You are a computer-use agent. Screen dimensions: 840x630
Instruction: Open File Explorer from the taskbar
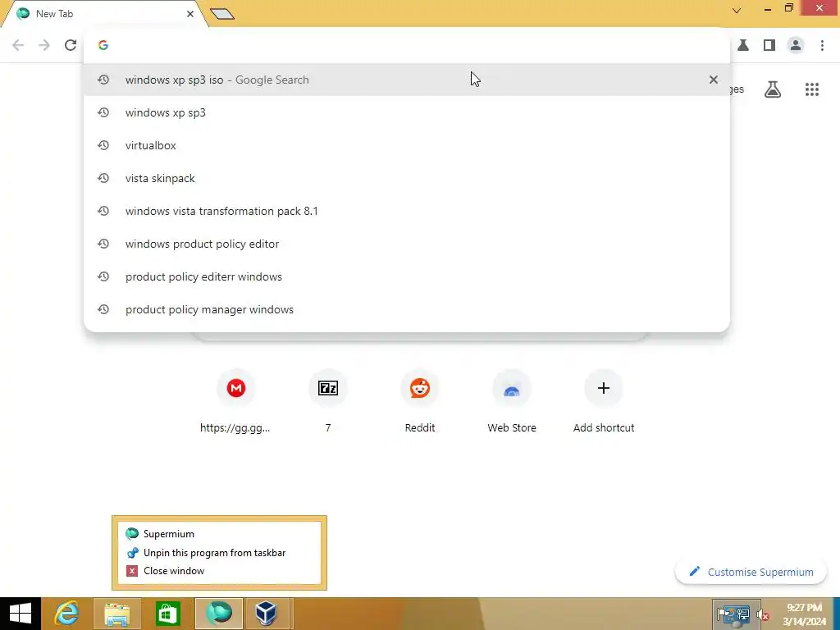(x=117, y=614)
